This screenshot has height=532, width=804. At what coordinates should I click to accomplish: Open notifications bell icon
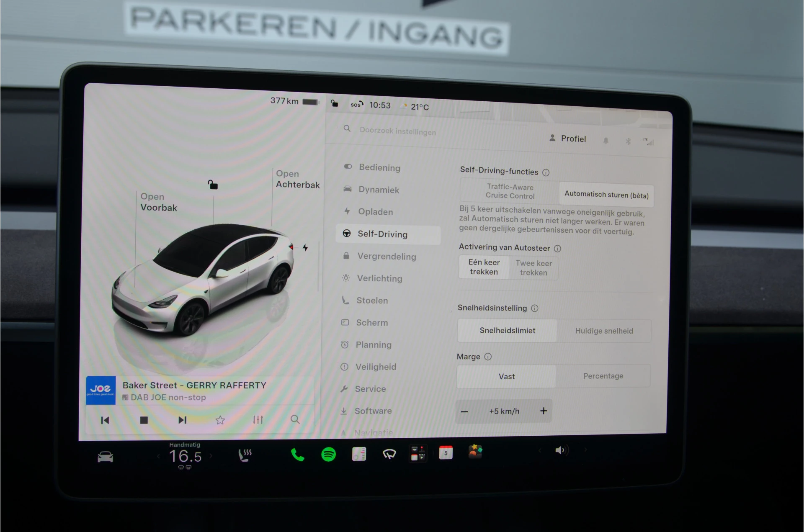606,141
